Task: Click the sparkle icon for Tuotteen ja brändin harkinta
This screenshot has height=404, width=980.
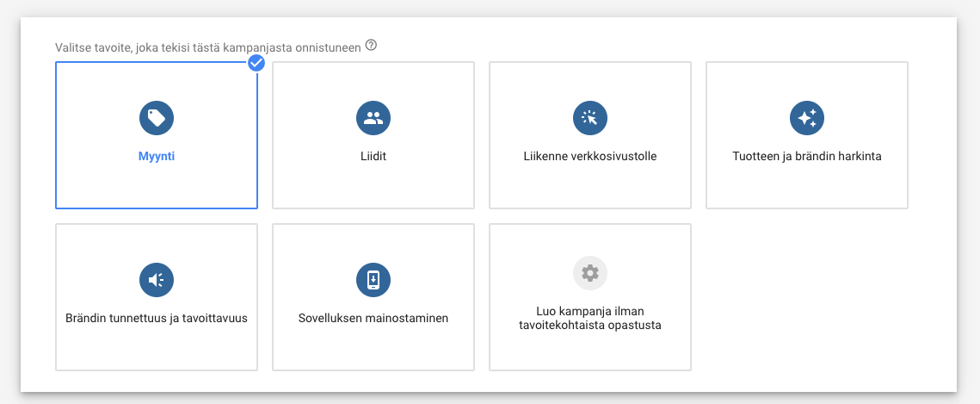Action: [x=807, y=118]
